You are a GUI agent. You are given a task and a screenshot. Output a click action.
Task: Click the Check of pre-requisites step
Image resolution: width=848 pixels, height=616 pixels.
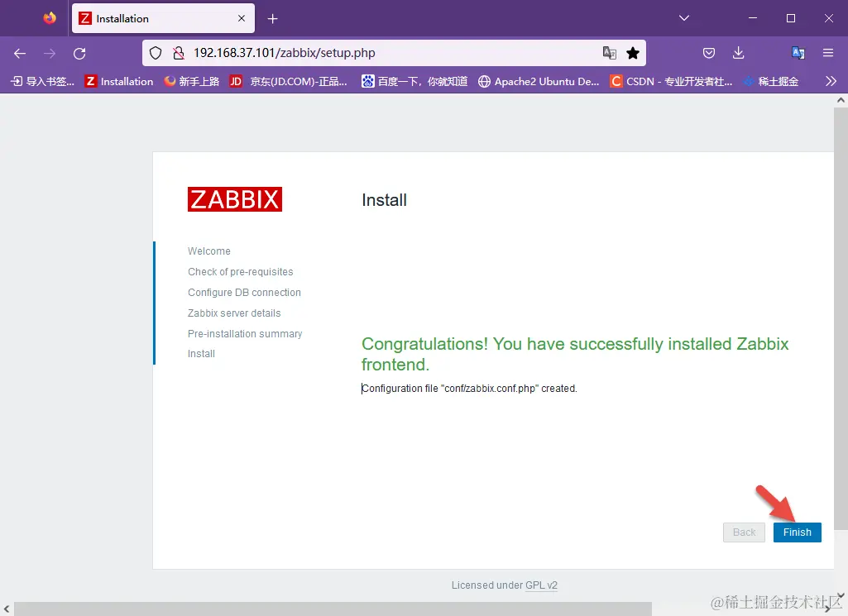(240, 272)
